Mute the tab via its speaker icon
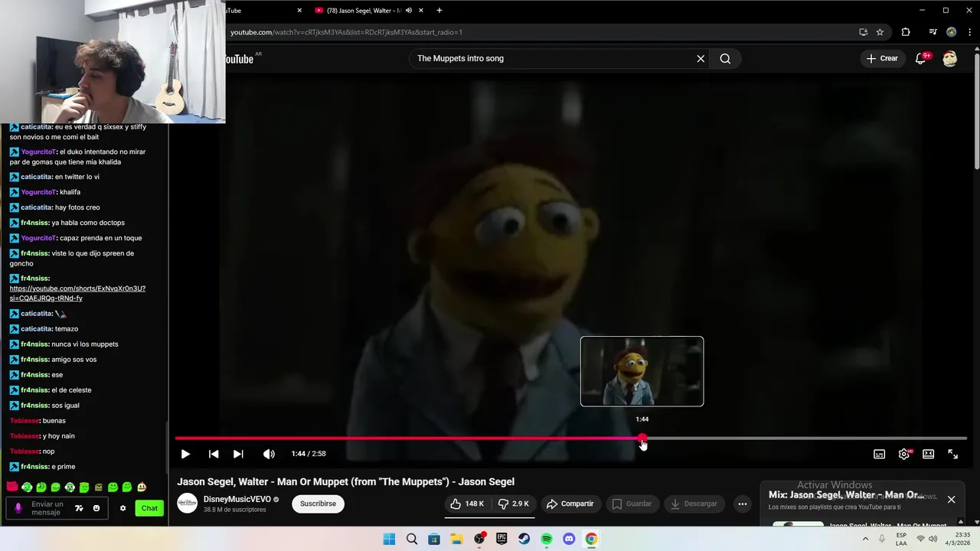980x551 pixels. pyautogui.click(x=408, y=11)
